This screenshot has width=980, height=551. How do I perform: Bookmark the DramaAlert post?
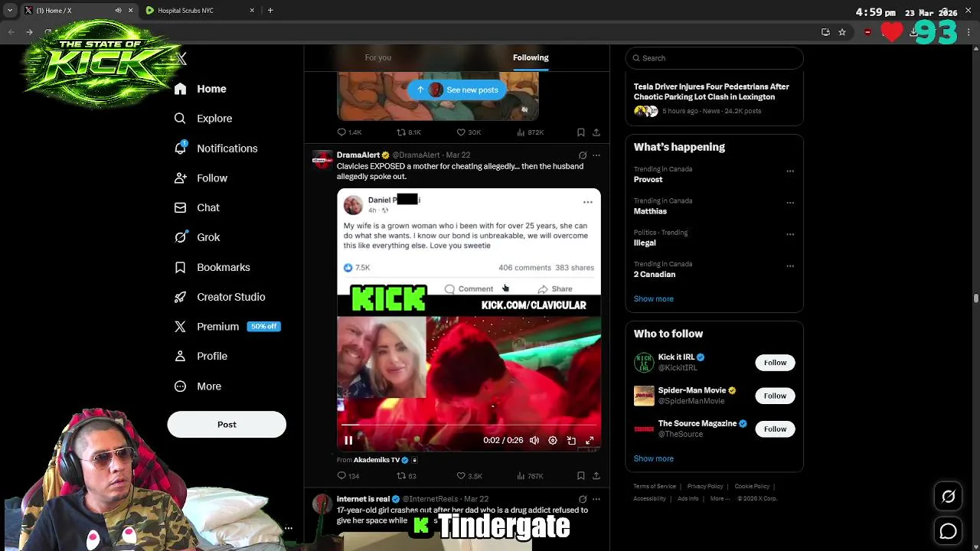click(x=581, y=476)
